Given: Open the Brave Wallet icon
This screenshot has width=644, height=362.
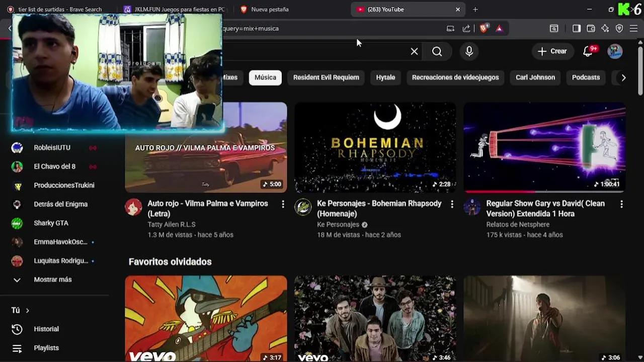Looking at the screenshot, I should click(x=591, y=29).
